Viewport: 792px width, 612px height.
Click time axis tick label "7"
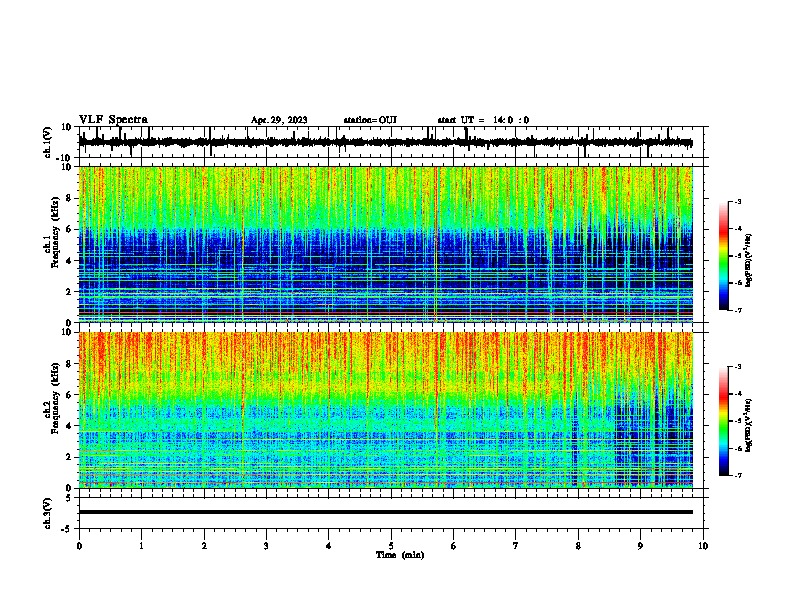click(516, 546)
